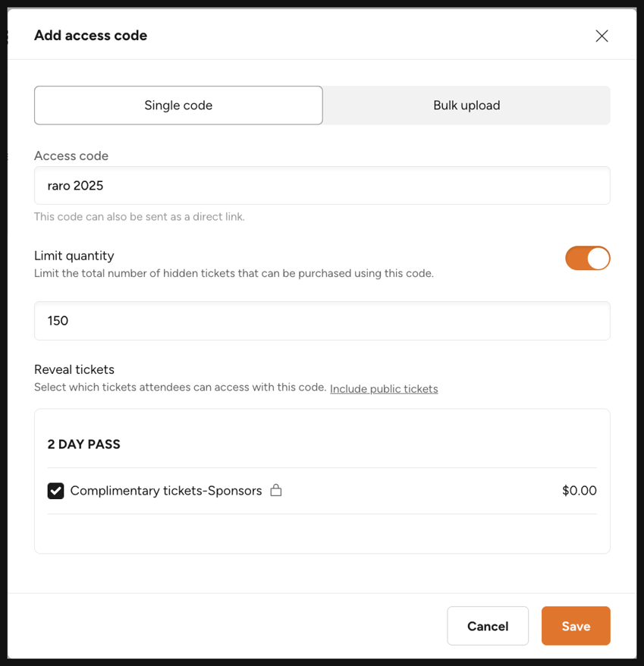
Task: Click the $0.00 ticket price
Action: tap(580, 491)
